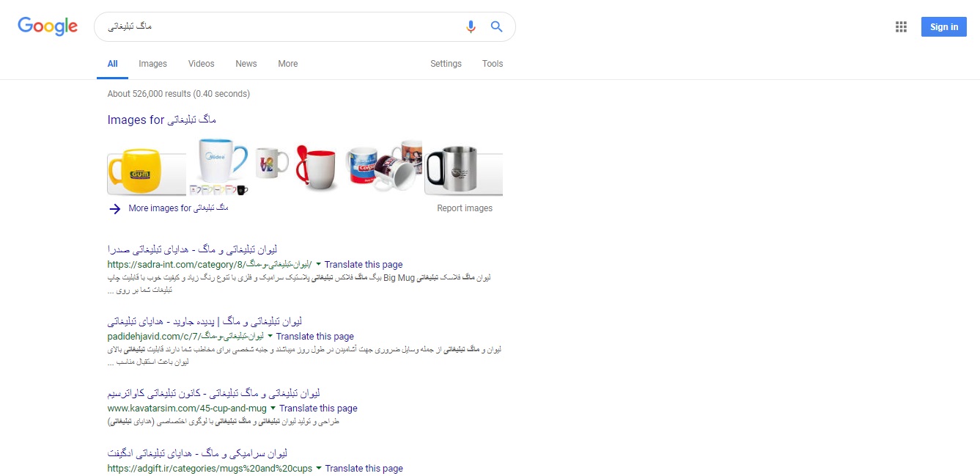Click the microphone voice search icon
Image resolution: width=980 pixels, height=476 pixels.
pos(471,26)
